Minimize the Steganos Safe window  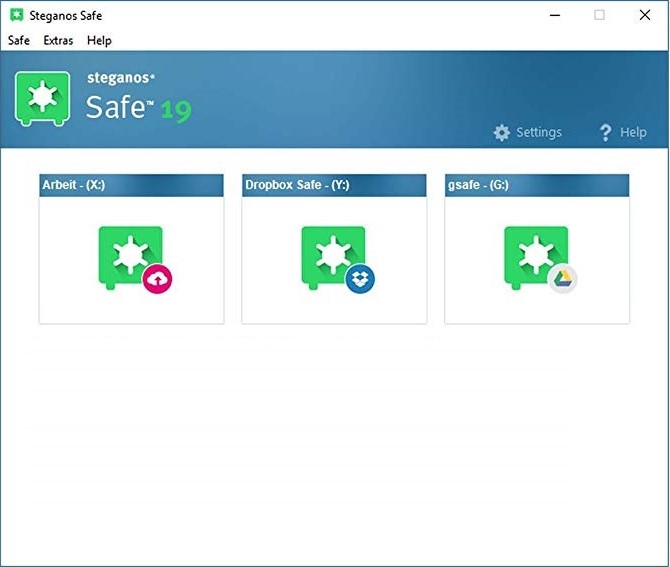[x=555, y=15]
